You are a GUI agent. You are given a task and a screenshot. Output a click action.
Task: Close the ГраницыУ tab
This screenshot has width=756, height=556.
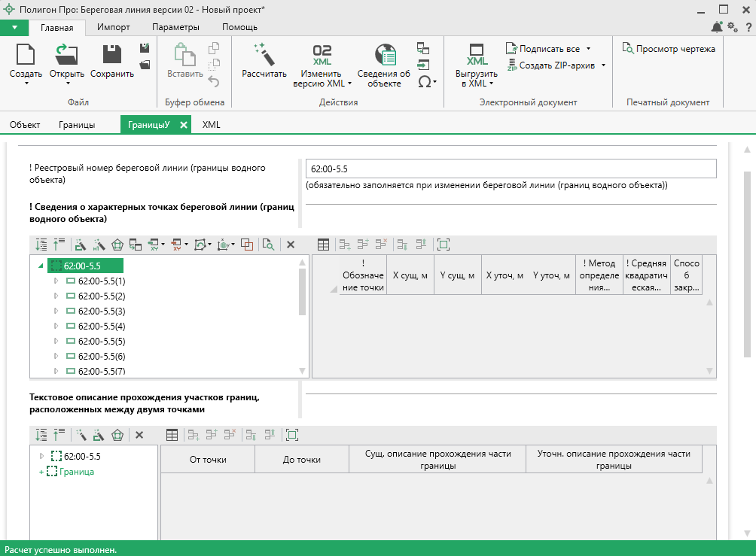[184, 126]
